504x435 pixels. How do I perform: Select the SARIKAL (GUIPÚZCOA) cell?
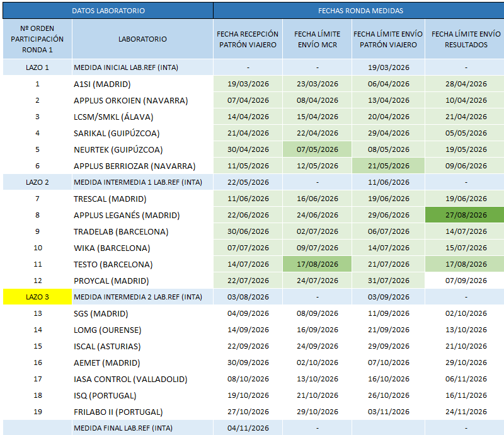pos(142,133)
